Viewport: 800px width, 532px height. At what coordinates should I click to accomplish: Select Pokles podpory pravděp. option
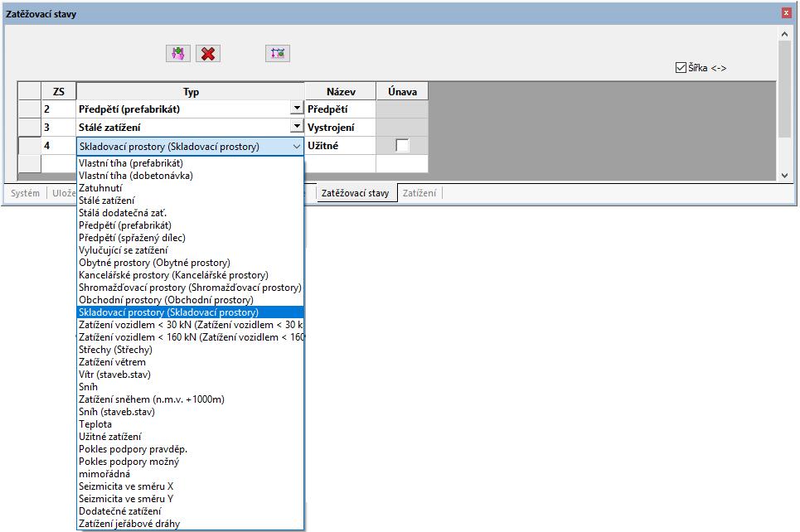coord(191,449)
